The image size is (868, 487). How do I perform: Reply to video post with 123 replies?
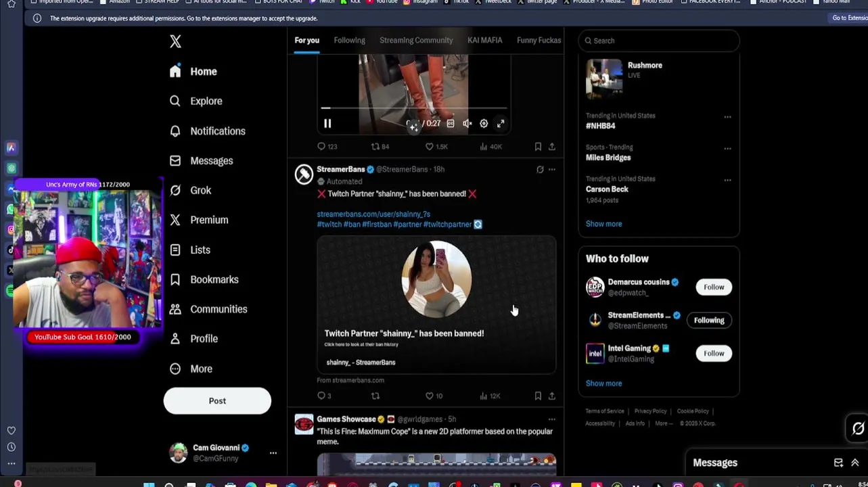pyautogui.click(x=327, y=147)
